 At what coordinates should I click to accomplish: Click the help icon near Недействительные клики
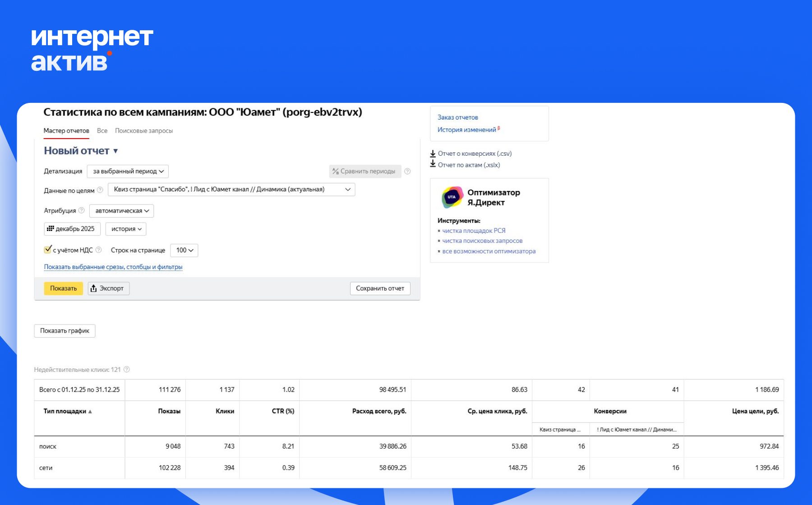[127, 370]
